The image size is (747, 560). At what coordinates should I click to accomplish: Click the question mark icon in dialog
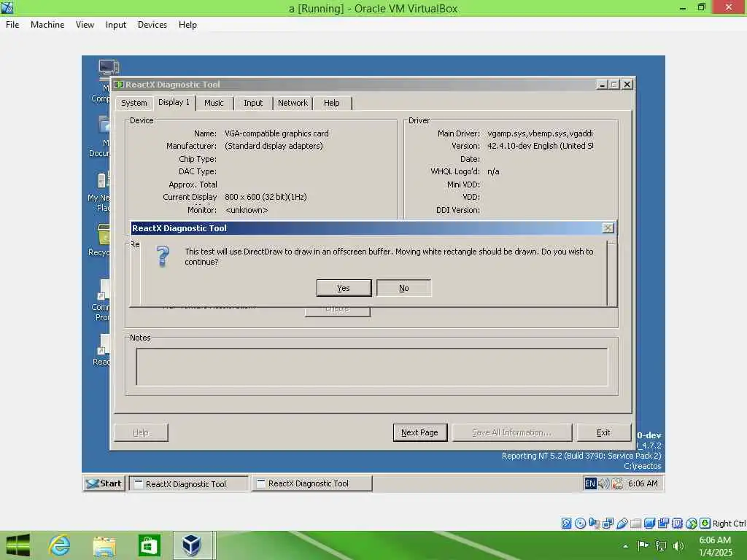coord(163,256)
